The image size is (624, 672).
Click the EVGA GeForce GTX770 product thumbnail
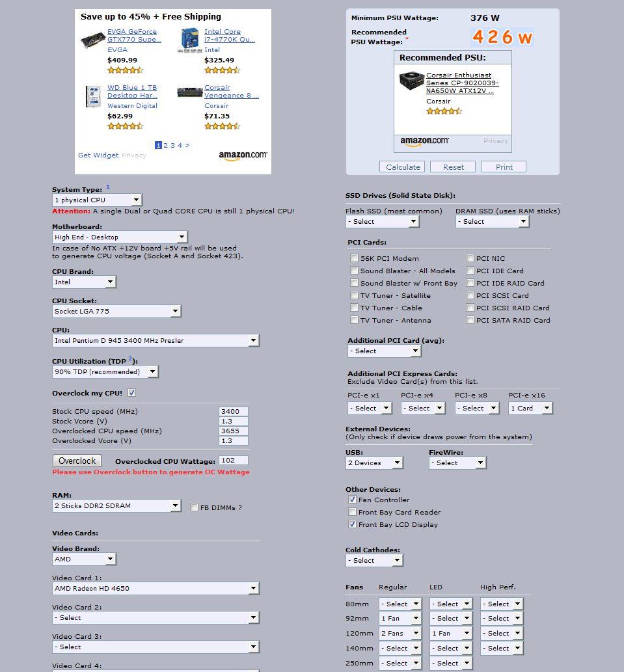point(92,40)
